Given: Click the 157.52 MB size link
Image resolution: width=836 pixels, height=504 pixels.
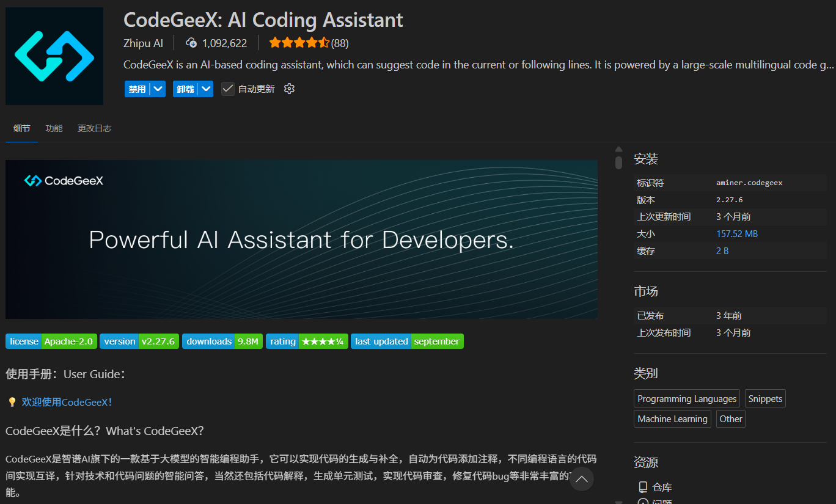Looking at the screenshot, I should point(737,234).
